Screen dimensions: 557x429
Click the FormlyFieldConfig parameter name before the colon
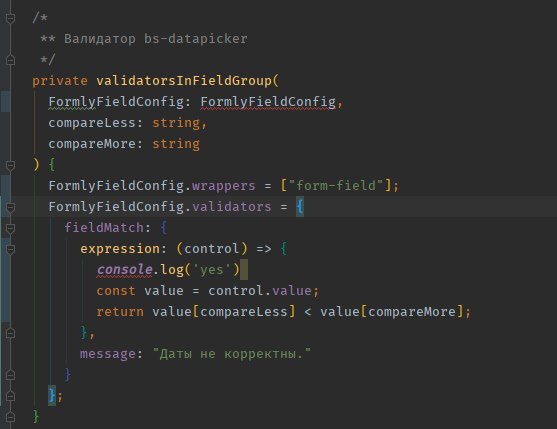(x=116, y=102)
